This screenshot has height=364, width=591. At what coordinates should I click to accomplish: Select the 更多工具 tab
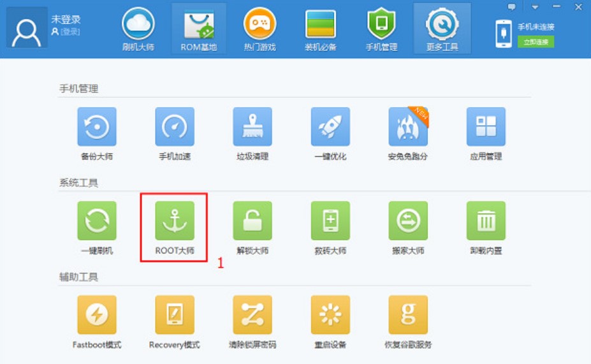click(x=442, y=29)
